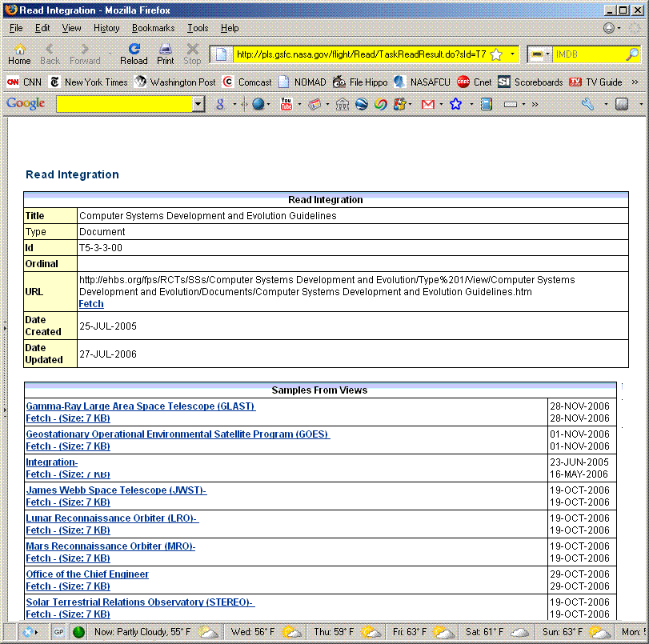Click the Stop loading icon
649x644 pixels.
click(192, 54)
